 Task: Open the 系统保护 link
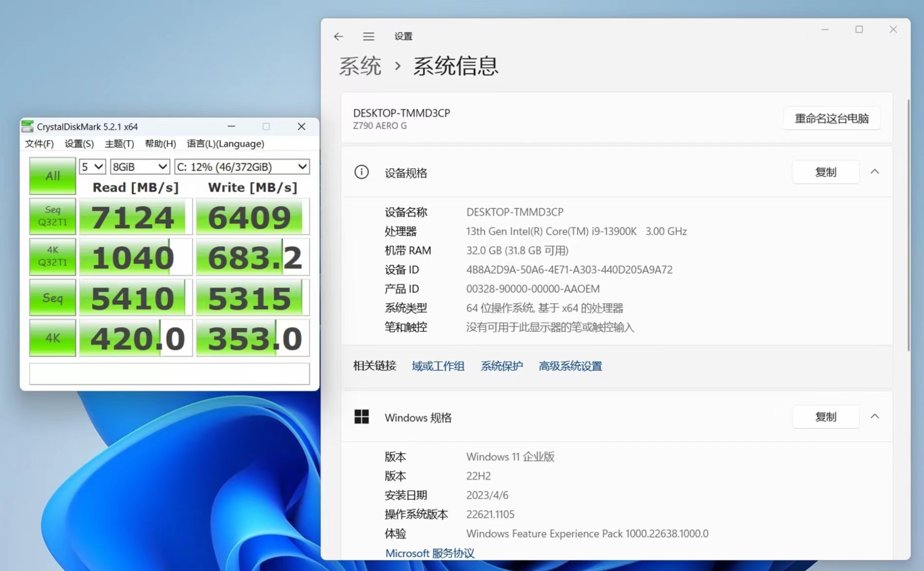(x=502, y=366)
